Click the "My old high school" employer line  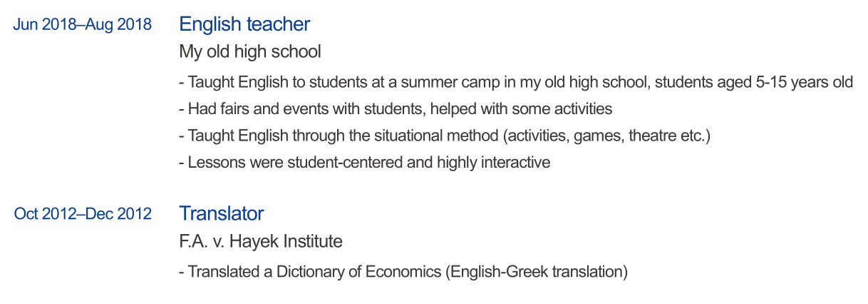[x=250, y=52]
